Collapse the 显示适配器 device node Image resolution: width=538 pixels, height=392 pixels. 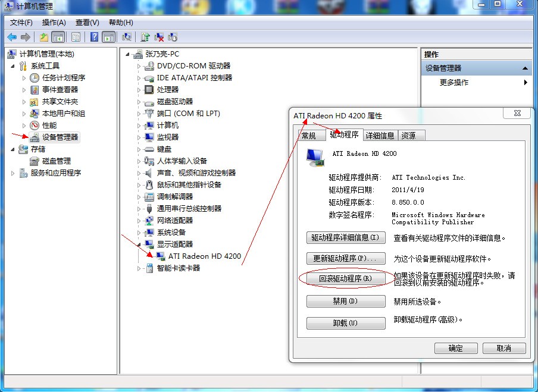(139, 244)
